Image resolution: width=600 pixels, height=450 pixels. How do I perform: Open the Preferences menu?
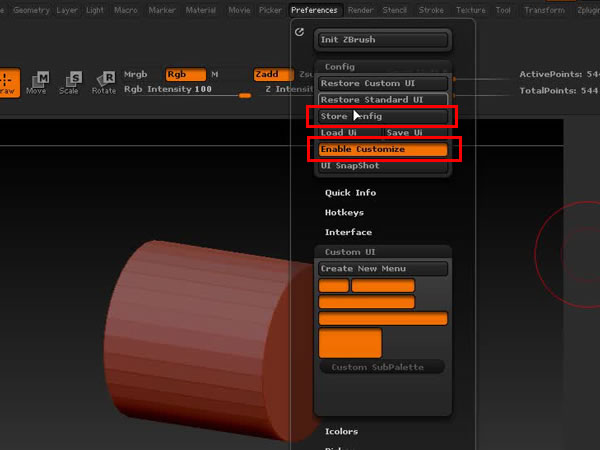314,10
